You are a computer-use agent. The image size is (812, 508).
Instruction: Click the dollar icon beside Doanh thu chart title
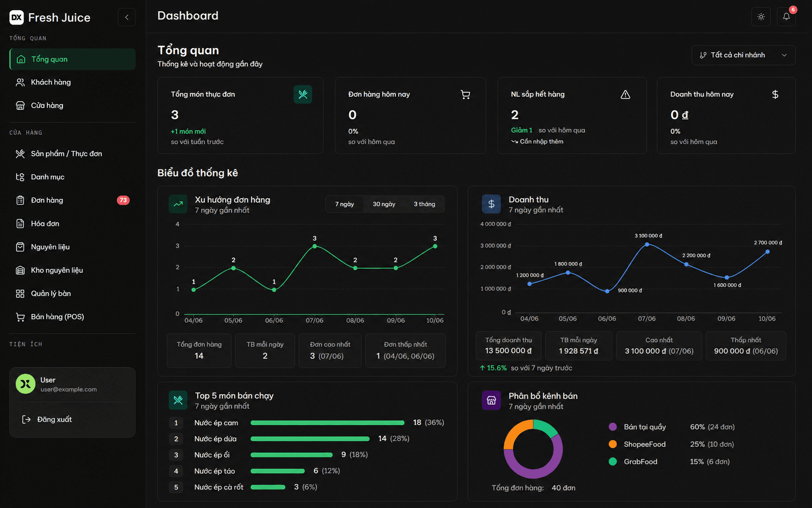(x=492, y=204)
